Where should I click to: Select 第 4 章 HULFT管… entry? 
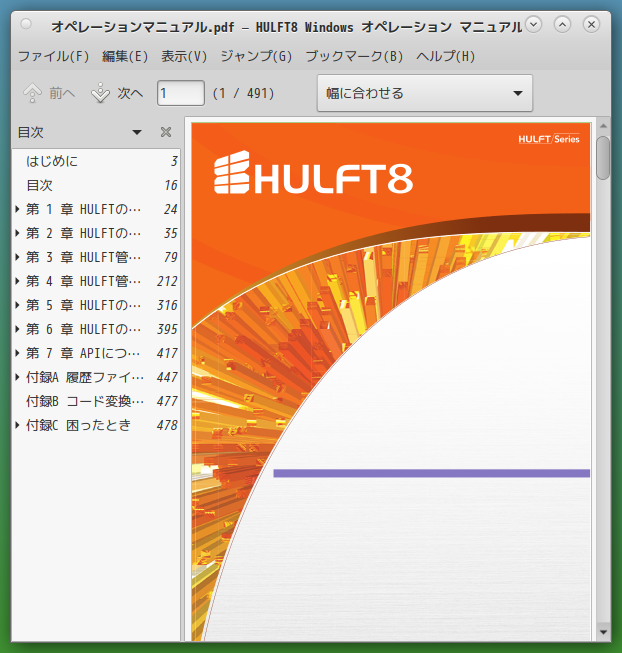tap(96, 281)
